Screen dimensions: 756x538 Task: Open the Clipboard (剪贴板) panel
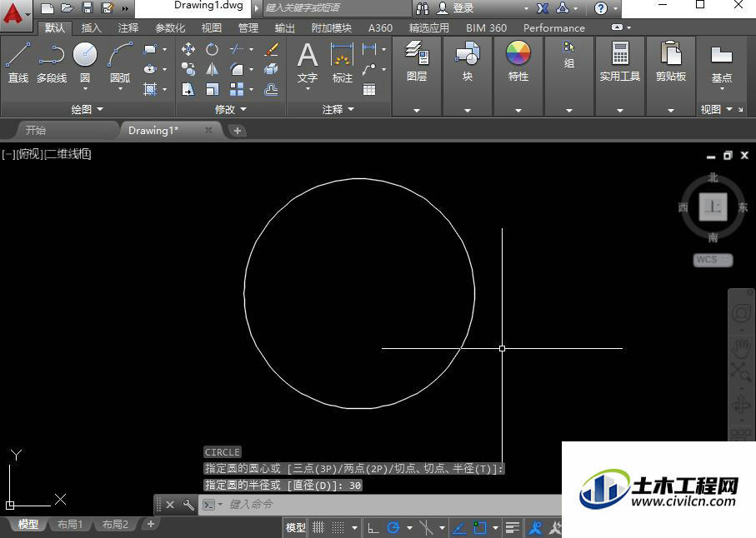[x=671, y=62]
